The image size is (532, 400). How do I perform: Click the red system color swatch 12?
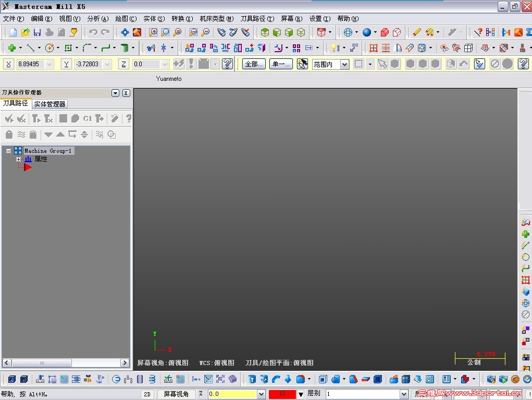282,394
